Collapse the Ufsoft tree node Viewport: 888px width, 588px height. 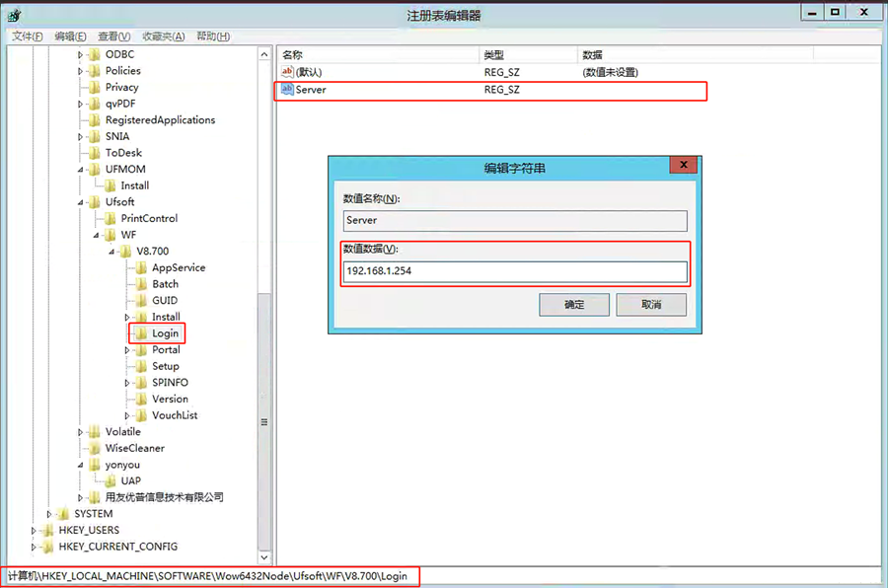pos(80,203)
